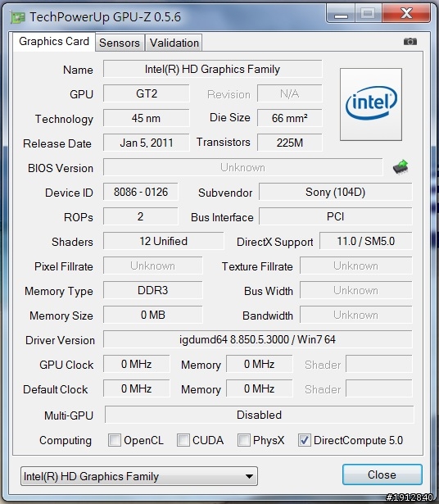
Task: Select the Graphics Card tab
Action: point(54,42)
